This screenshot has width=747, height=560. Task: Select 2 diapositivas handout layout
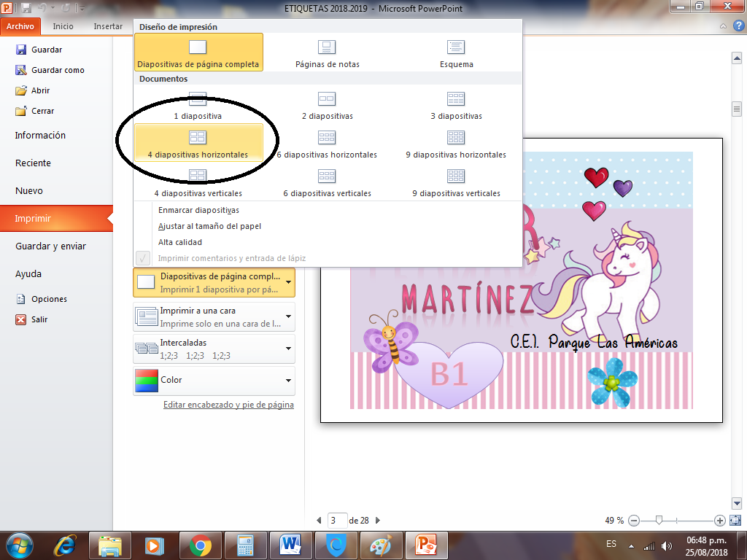328,105
